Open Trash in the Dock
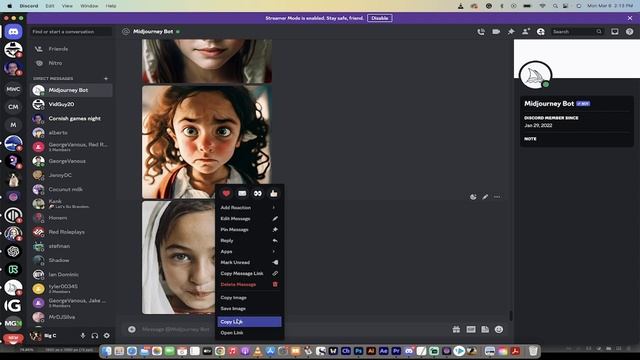640x360 pixels. click(533, 351)
